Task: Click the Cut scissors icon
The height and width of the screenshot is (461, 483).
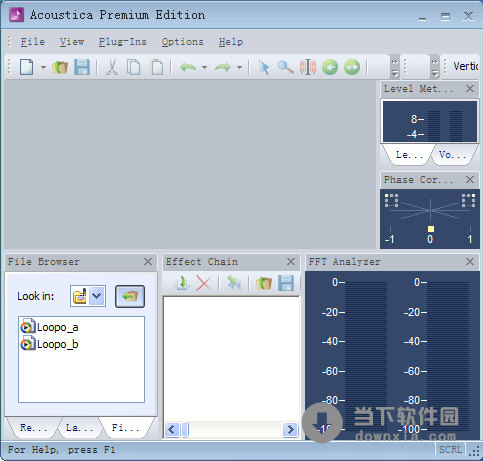Action: (x=112, y=67)
